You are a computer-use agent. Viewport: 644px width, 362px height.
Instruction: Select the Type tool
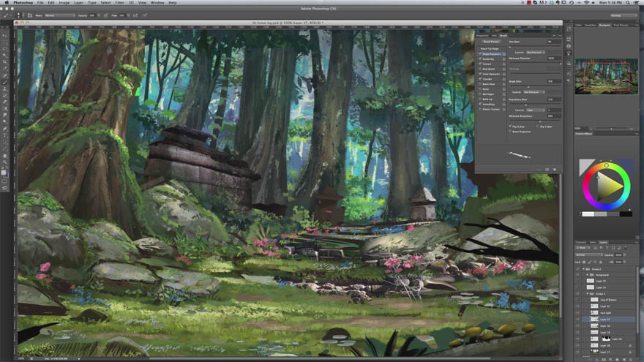[x=5, y=134]
